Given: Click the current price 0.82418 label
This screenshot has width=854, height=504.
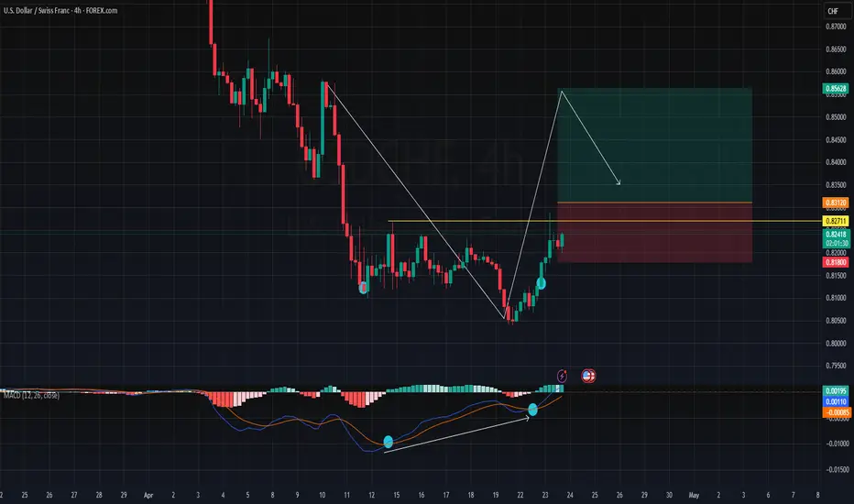Looking at the screenshot, I should coord(836,235).
